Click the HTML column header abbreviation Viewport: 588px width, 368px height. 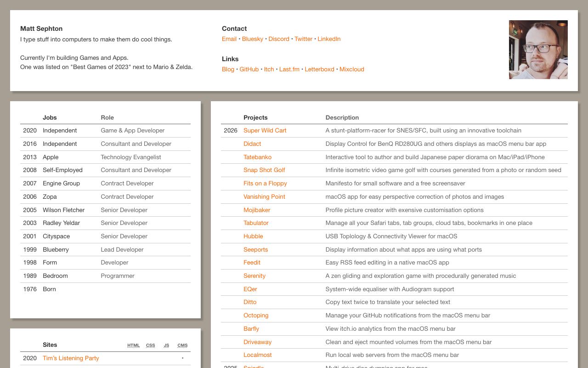coord(134,345)
